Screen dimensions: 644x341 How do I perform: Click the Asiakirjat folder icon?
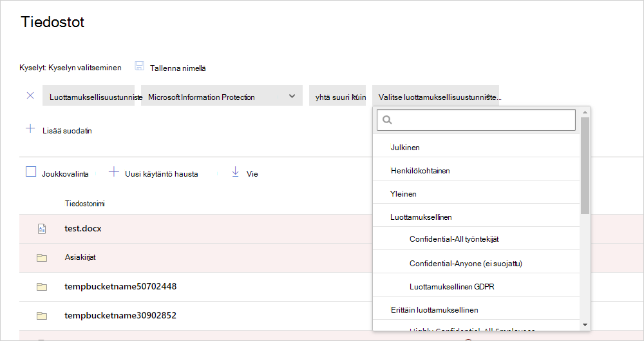pos(42,258)
